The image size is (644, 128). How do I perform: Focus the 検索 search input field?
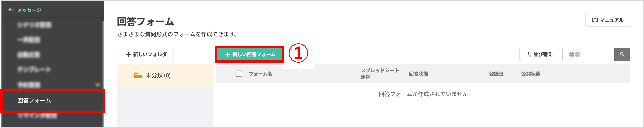click(x=588, y=55)
